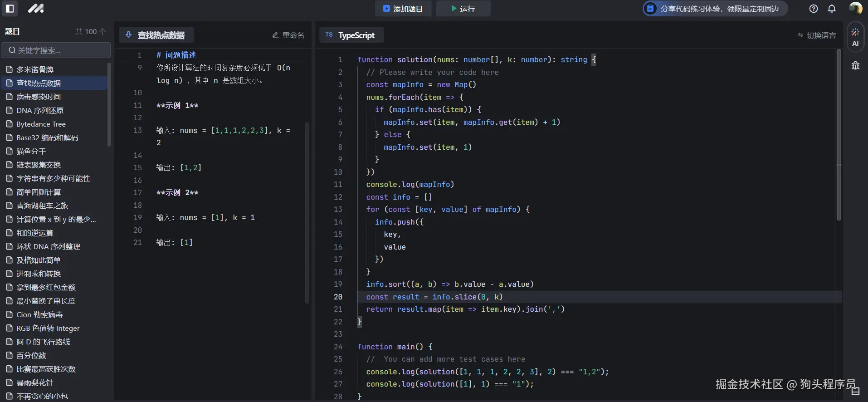Click the debug bug icon
Image resolution: width=868 pixels, height=402 pixels.
[855, 66]
